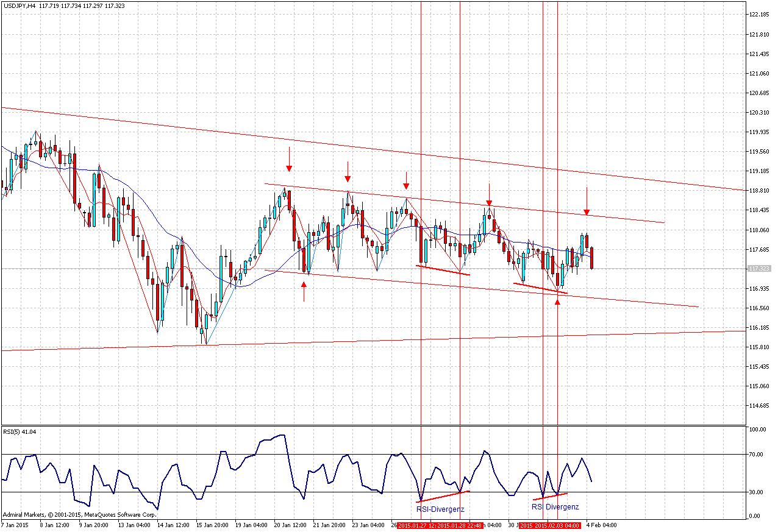Click the '19 Jan 04:00' time label
The width and height of the screenshot is (778, 532).
pos(251,525)
